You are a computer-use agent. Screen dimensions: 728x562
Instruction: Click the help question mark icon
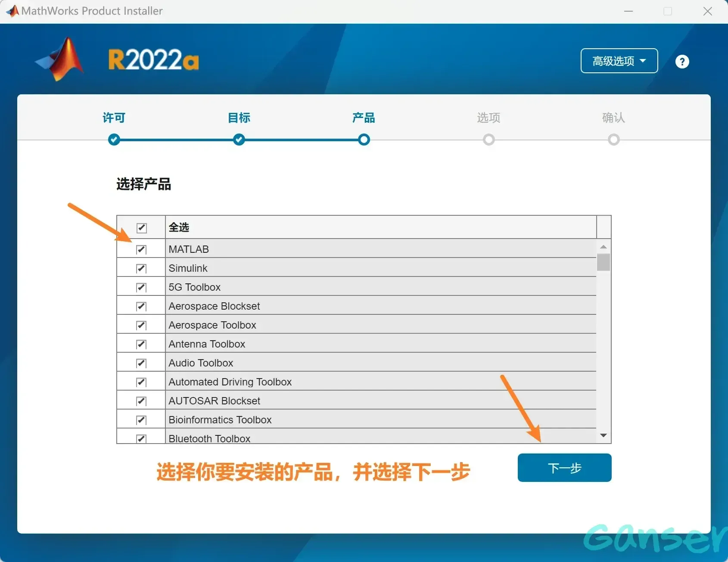click(682, 62)
